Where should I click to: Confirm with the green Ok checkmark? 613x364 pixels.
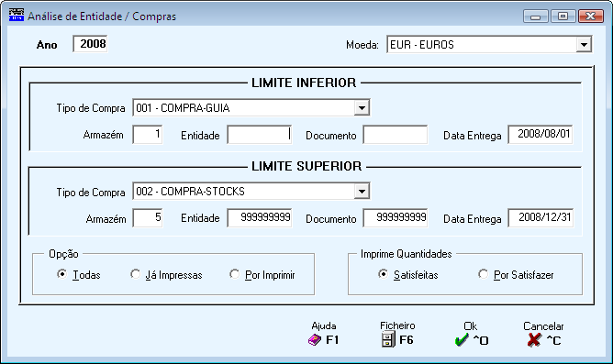tap(462, 340)
